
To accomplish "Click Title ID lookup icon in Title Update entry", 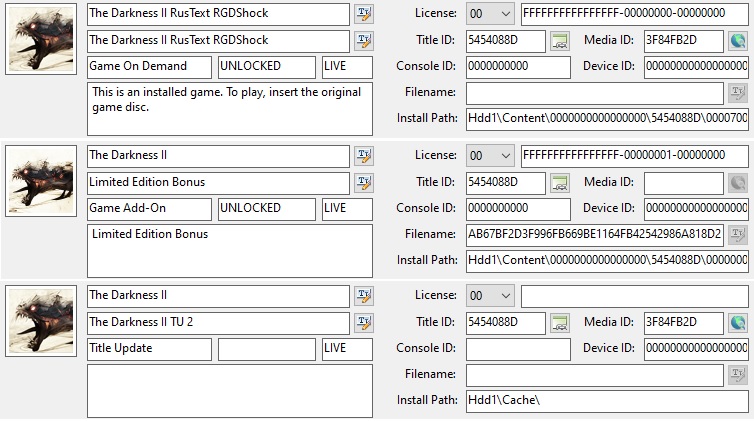I will coord(560,323).
